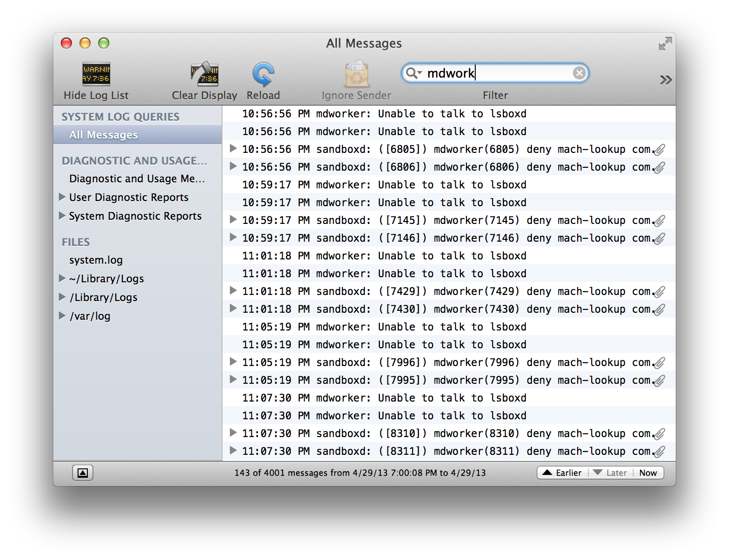Toggle the bottom-left reveal pane button
Viewport: 729px width, 560px height.
tap(83, 473)
